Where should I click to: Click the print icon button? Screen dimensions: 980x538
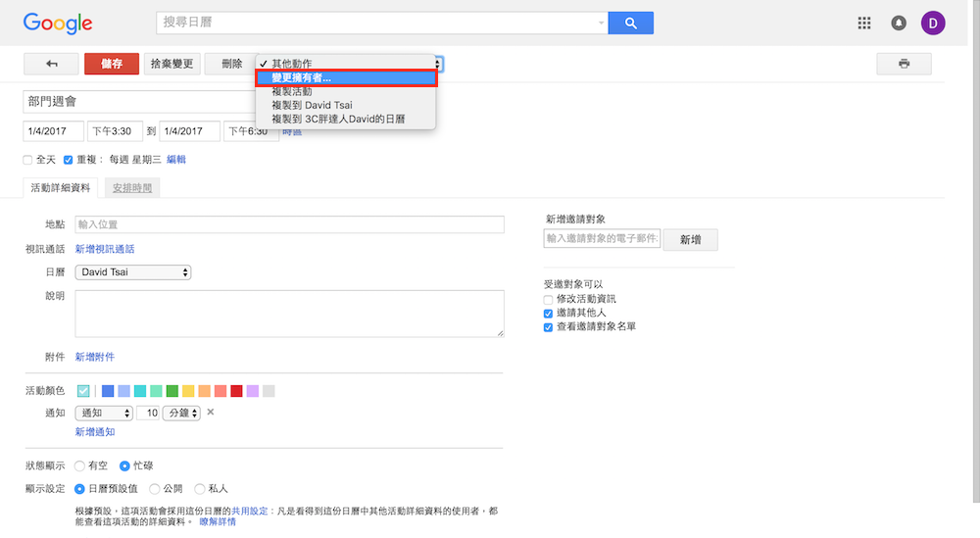point(904,64)
